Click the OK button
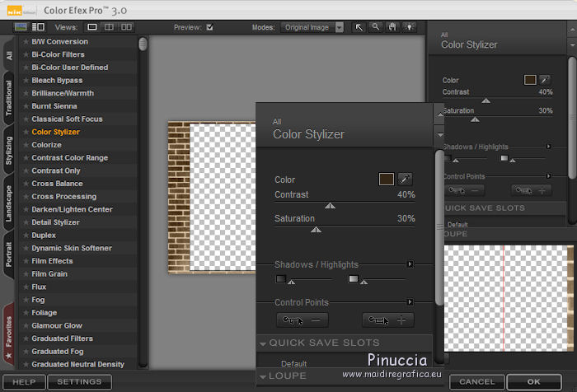577x392 pixels. click(535, 382)
